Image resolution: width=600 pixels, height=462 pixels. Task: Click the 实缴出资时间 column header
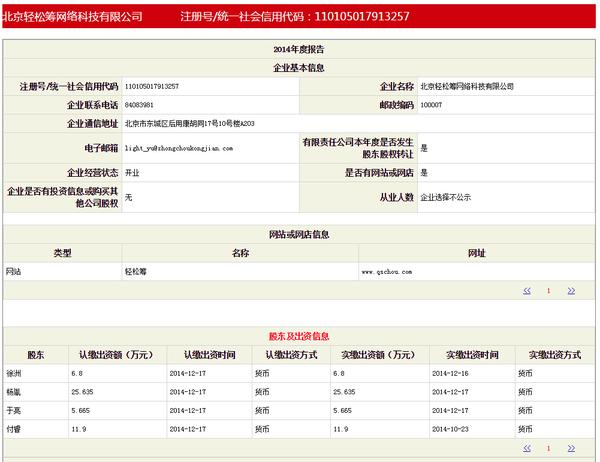pos(473,355)
